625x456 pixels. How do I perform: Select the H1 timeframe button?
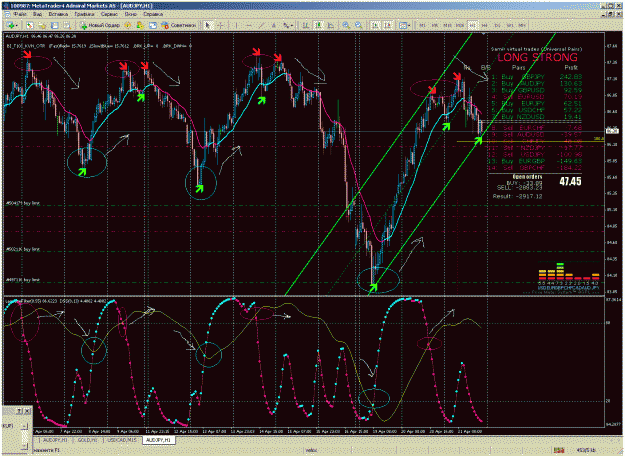coord(472,25)
